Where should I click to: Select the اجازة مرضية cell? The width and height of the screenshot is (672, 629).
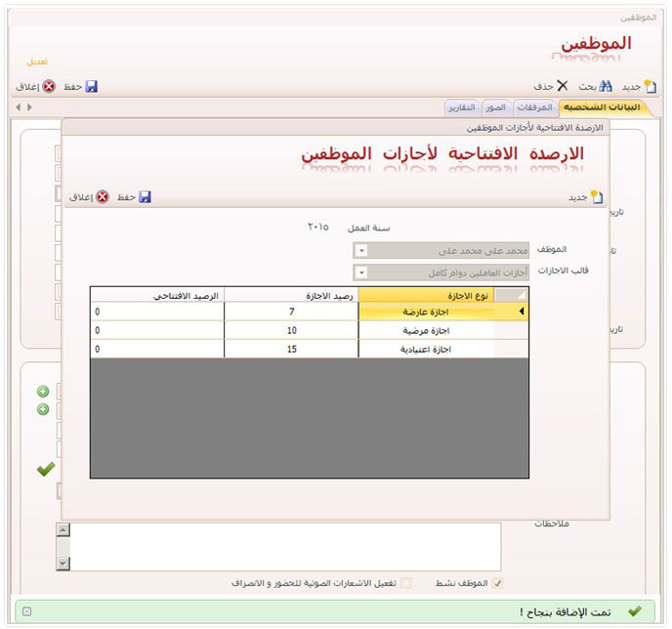(x=426, y=330)
